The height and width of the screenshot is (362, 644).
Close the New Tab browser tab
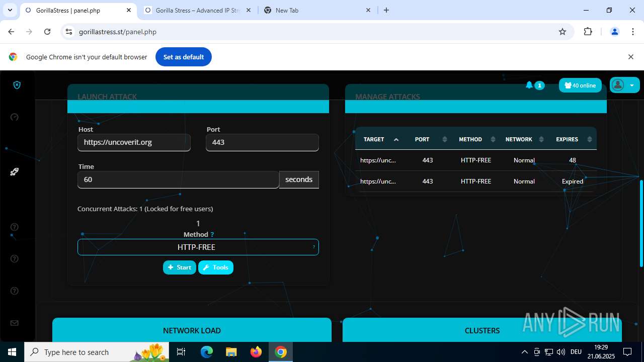coord(368,10)
